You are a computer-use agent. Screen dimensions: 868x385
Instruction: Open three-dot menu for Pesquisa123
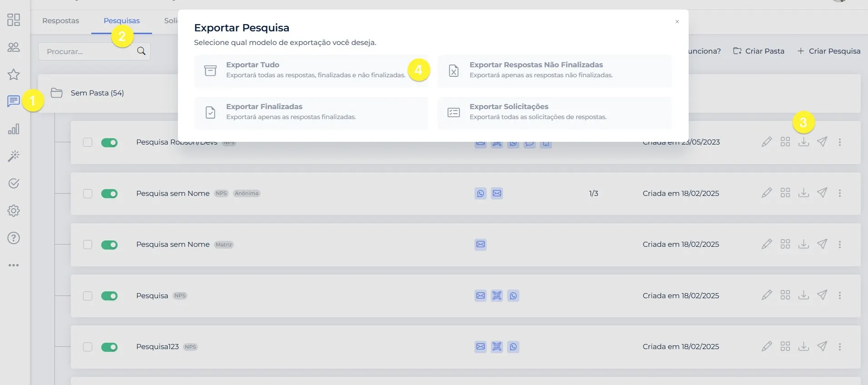click(x=840, y=347)
